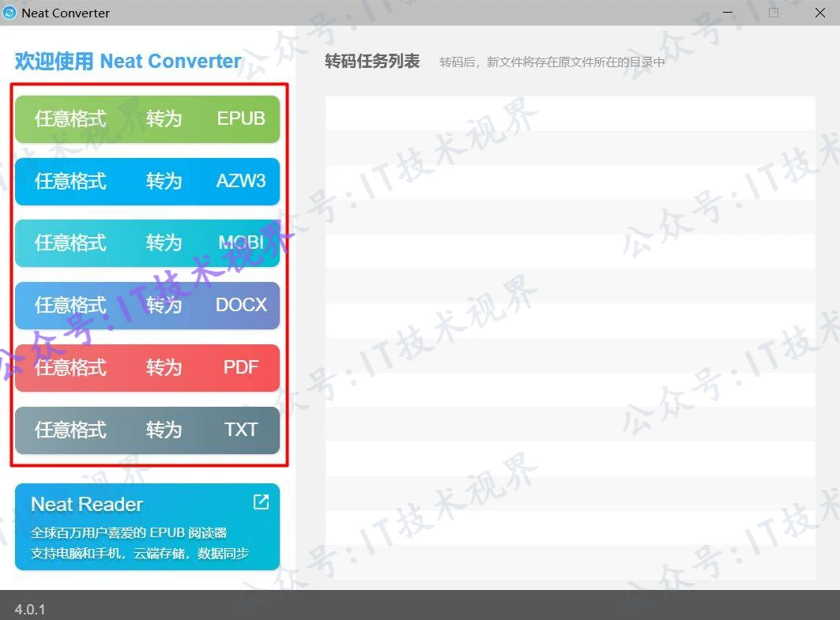The height and width of the screenshot is (620, 840).
Task: Click the external link icon on Neat Reader card
Action: pos(261,502)
